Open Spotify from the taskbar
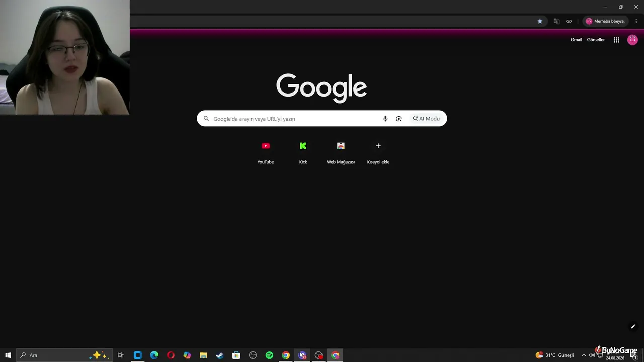This screenshot has height=362, width=644. point(269,355)
